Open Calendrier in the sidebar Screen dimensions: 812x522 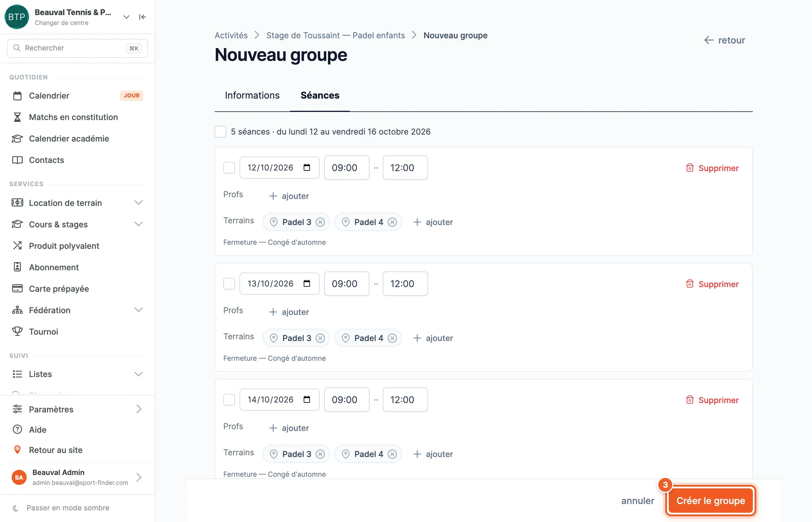coord(77,96)
